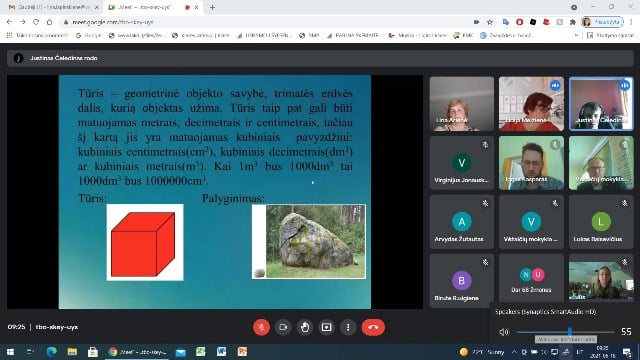This screenshot has height=360, width=640.
Task: Open a new browser tab
Action: (x=212, y=7)
